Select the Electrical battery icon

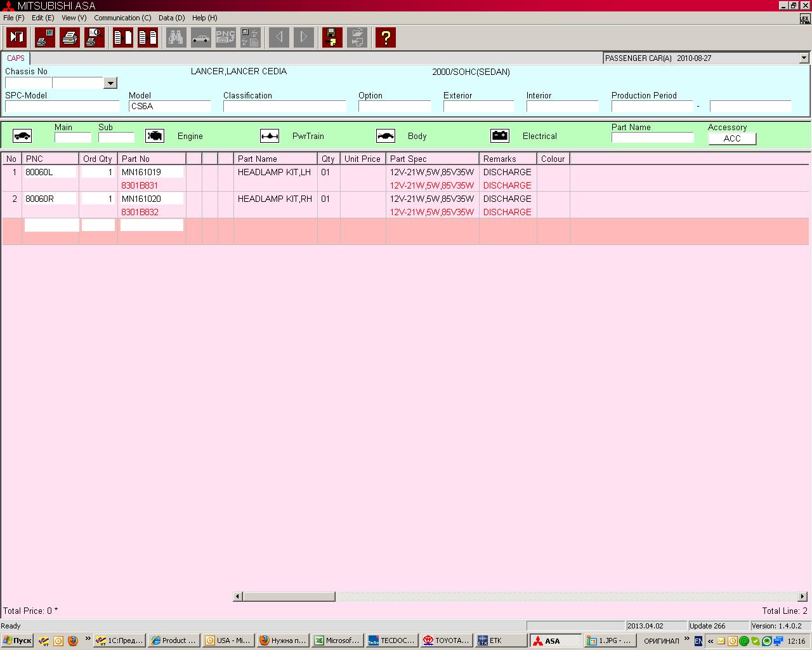[x=500, y=136]
